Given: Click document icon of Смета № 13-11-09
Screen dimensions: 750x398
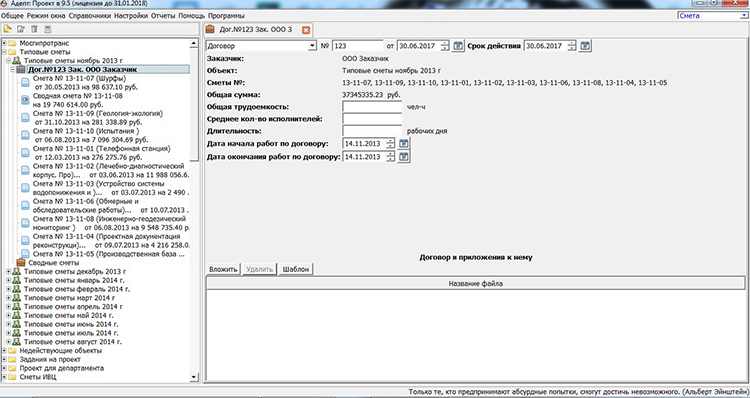Looking at the screenshot, I should (25, 118).
